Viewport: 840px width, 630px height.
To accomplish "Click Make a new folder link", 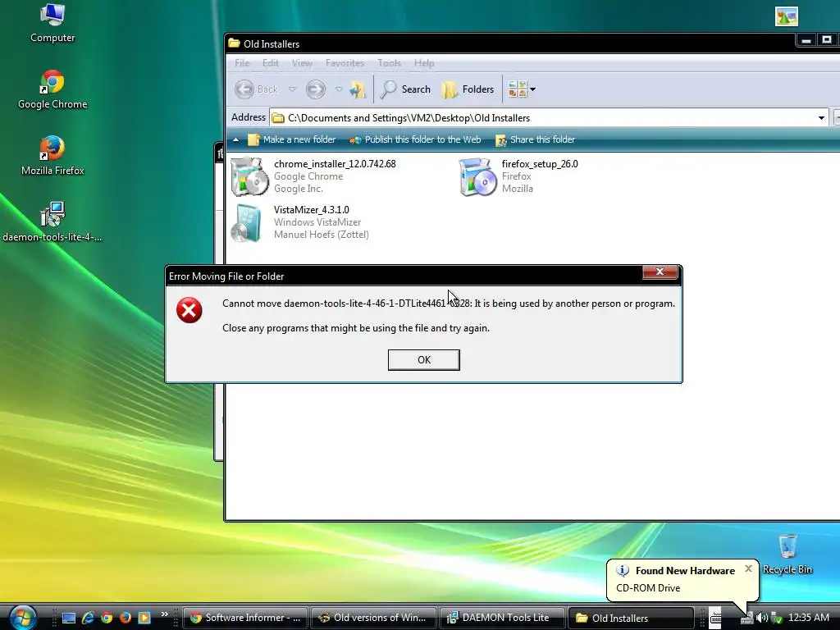I will click(292, 139).
